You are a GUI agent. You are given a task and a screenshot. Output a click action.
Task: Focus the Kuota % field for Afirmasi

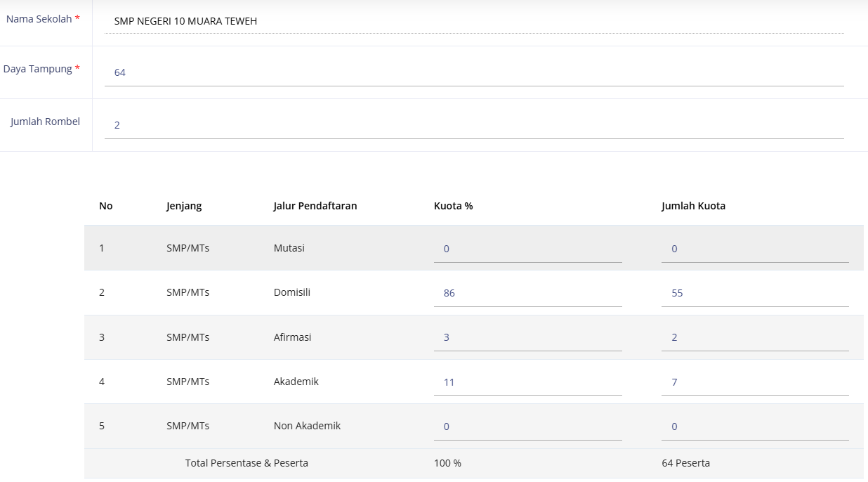[x=527, y=337]
